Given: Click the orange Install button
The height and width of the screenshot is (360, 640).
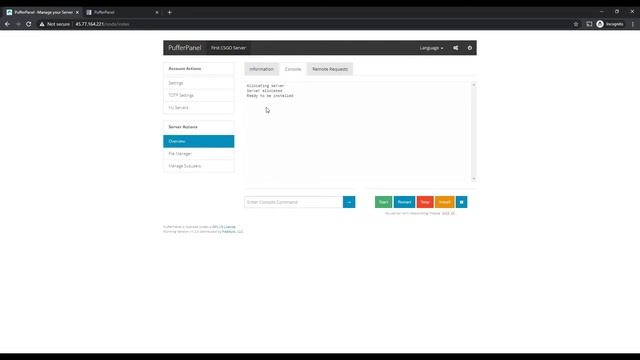Looking at the screenshot, I should 444,202.
